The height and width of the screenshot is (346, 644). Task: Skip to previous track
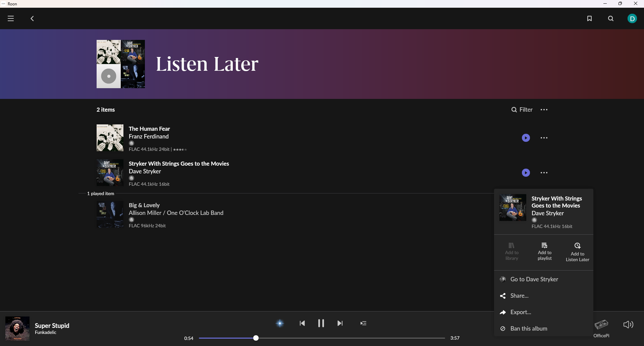pos(302,323)
